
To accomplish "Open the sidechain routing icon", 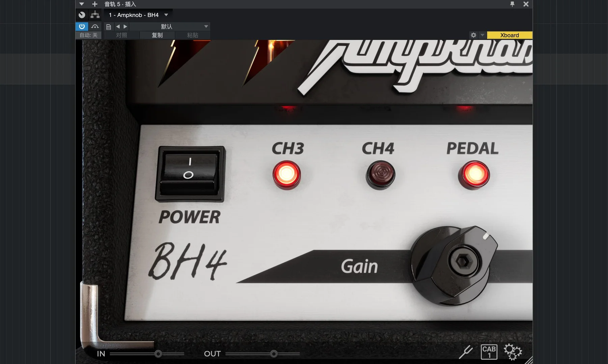I will 95,15.
